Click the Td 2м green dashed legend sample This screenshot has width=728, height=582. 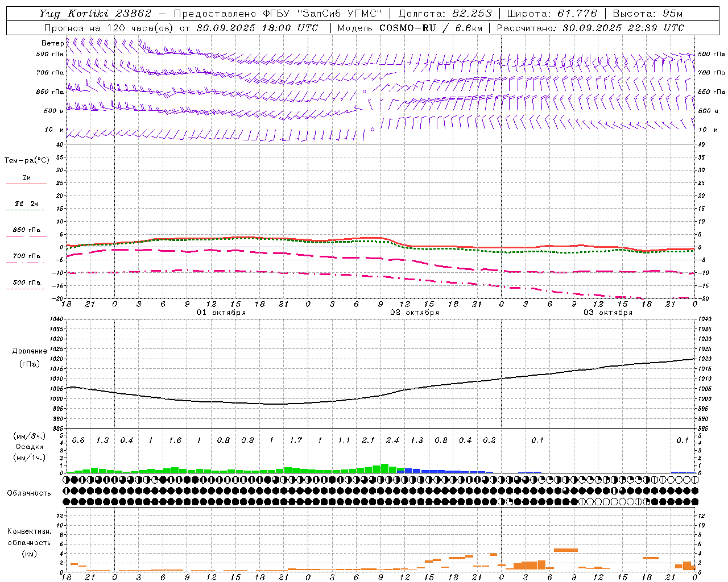point(25,210)
